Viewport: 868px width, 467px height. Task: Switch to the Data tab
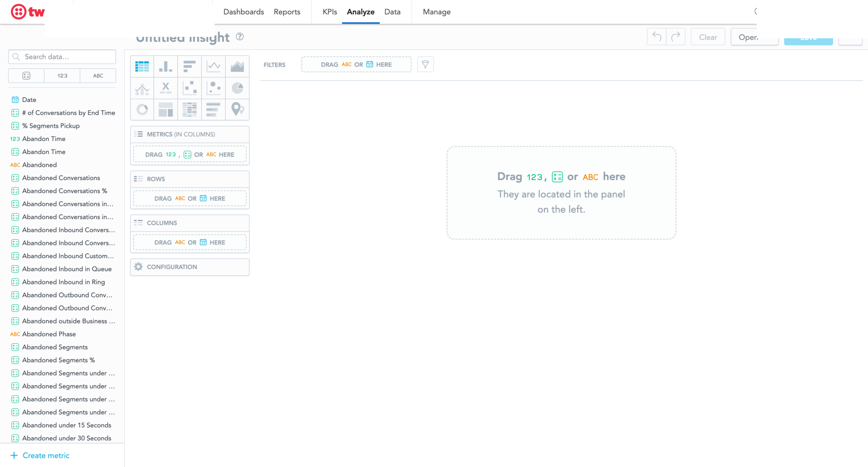392,12
